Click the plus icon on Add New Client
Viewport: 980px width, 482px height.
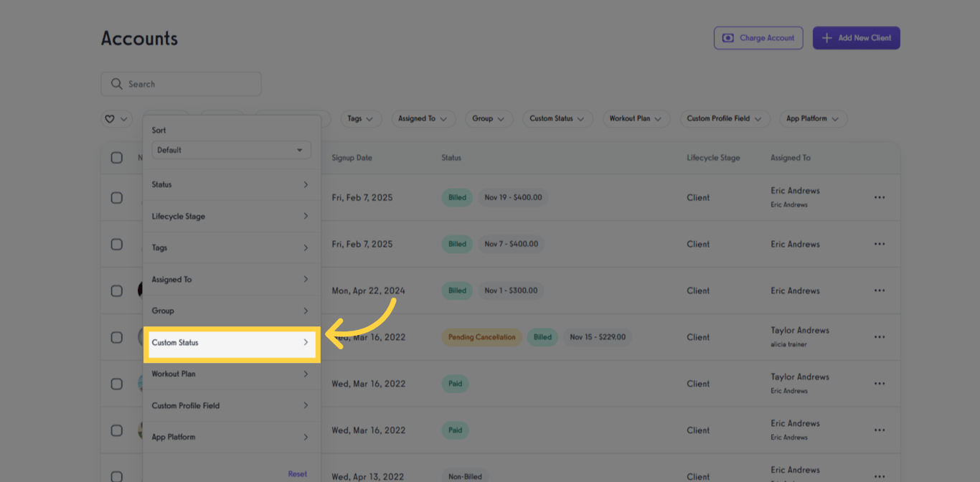coord(826,38)
